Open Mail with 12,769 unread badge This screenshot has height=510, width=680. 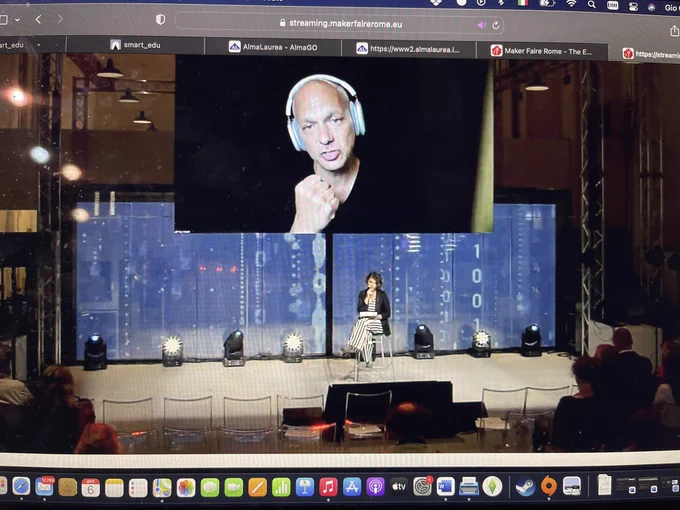point(45,487)
